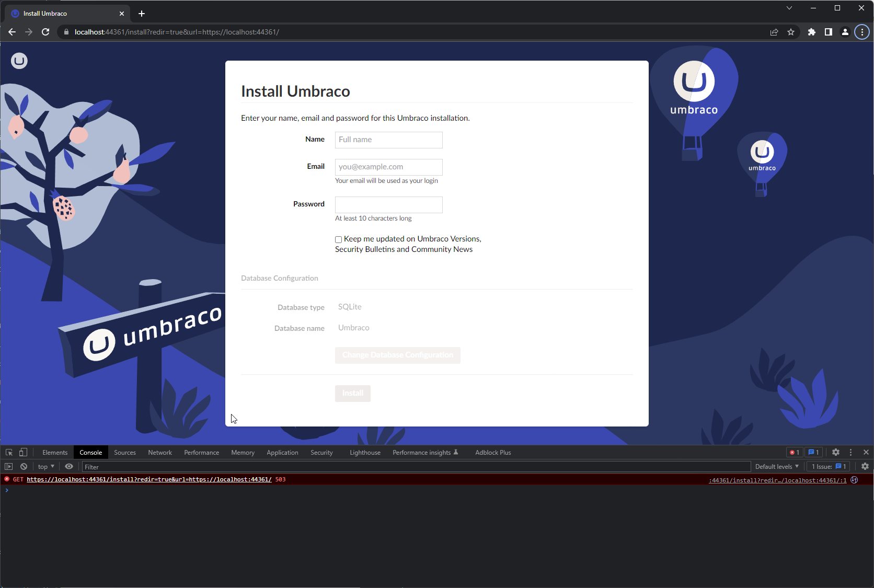The width and height of the screenshot is (874, 588).
Task: Click the failed GET request URL link
Action: pos(149,479)
